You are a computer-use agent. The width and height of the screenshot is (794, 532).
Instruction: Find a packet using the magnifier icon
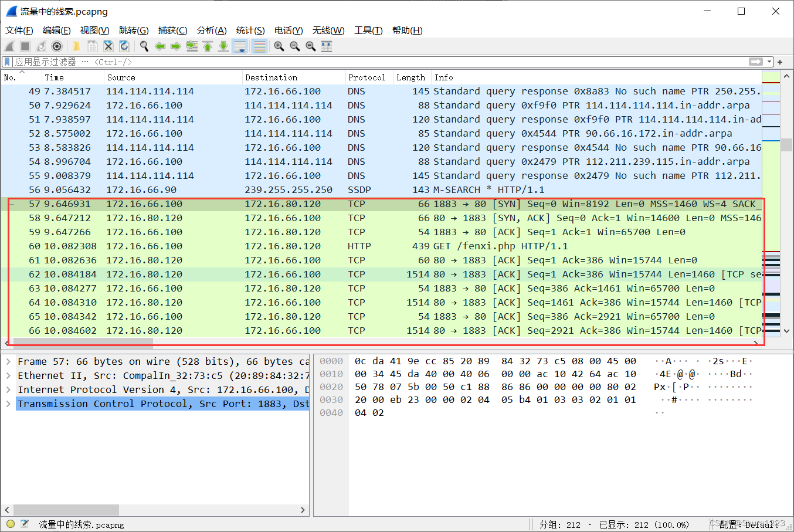144,46
